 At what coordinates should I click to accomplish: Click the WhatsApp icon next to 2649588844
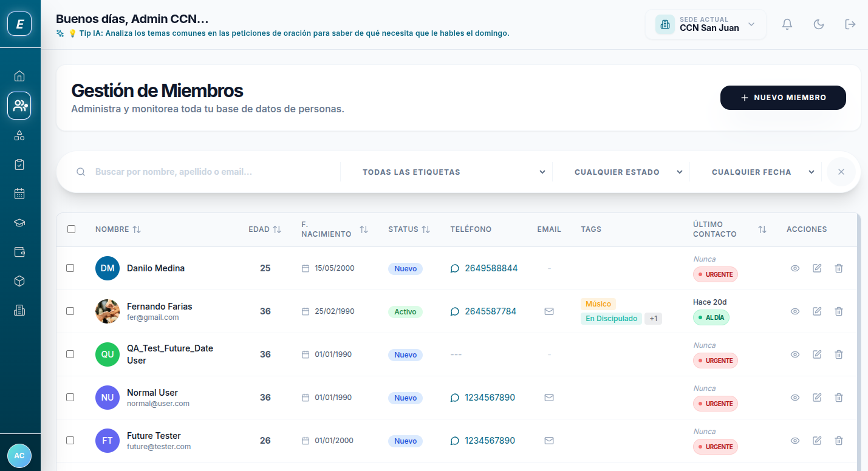[x=455, y=268]
